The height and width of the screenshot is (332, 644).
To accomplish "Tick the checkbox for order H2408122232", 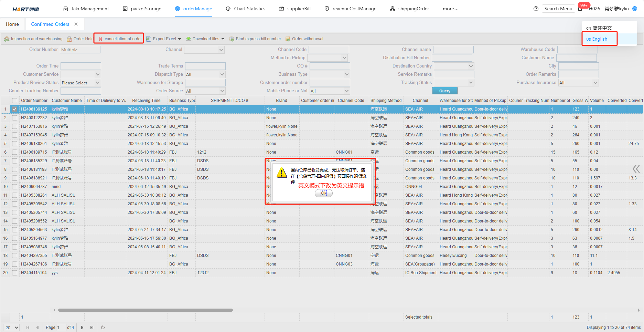I will 14,118.
